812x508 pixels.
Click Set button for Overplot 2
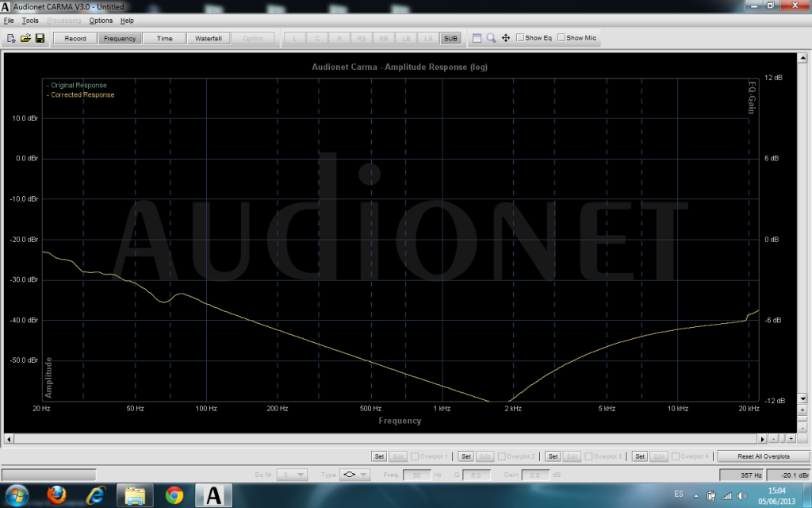click(x=466, y=456)
